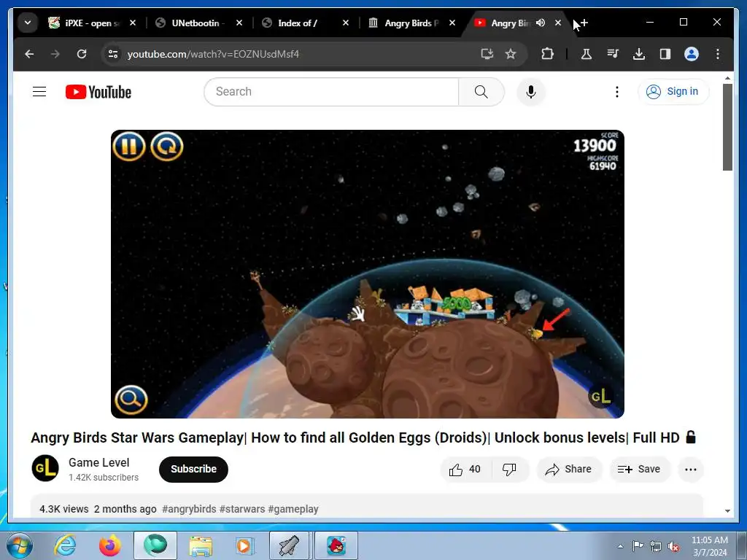
Task: Open the Game Level channel name
Action: [x=99, y=462]
